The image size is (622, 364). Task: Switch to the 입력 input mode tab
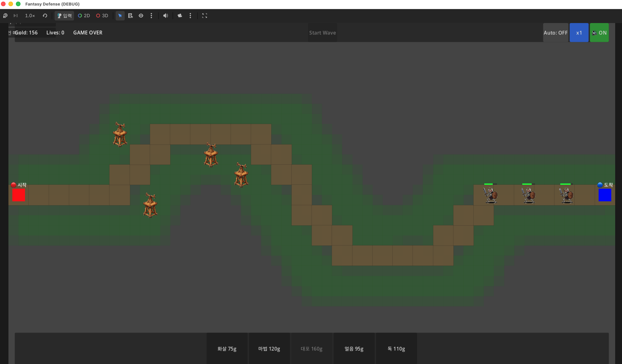pos(64,16)
